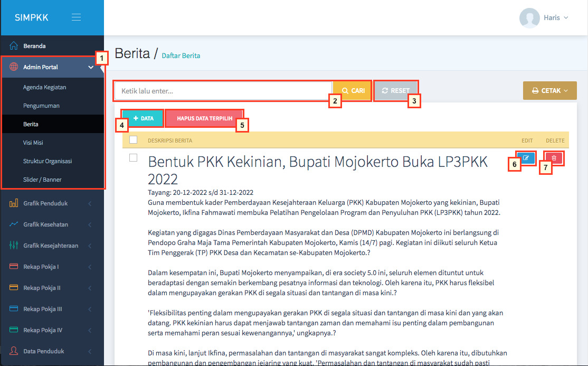
Task: Open the sidebar hamburger menu
Action: (x=76, y=16)
